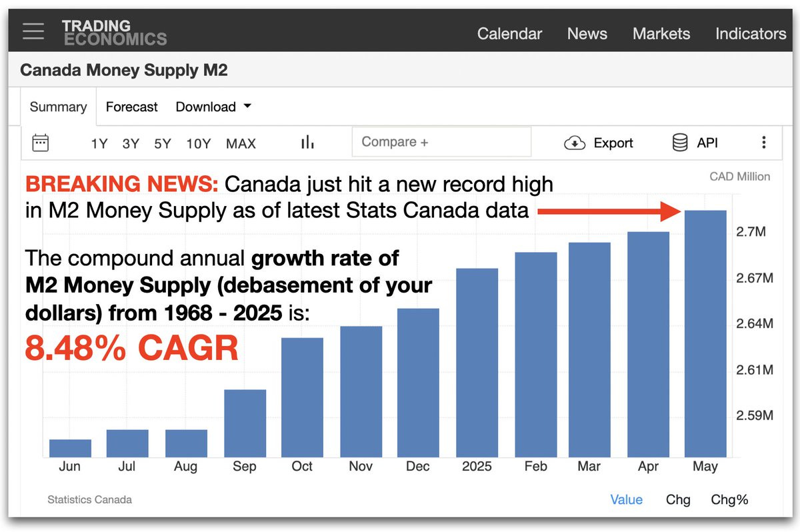
Task: Select the Summary tab
Action: [x=57, y=107]
